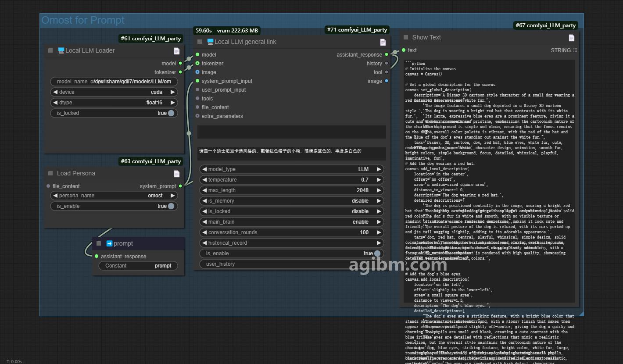623x364 pixels.
Task: Open the model_type LLM dropdown
Action: 292,169
